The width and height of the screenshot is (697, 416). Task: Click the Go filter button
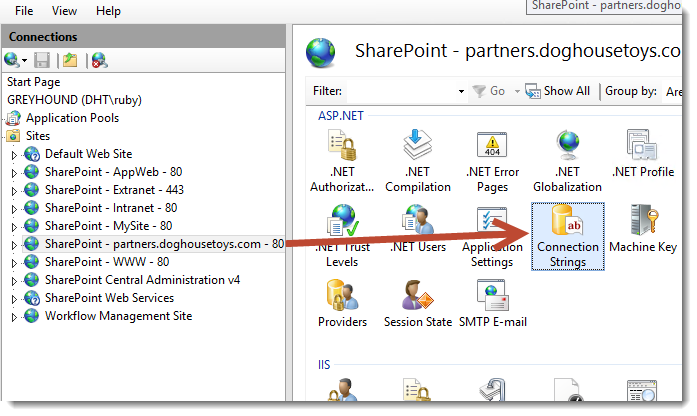[x=488, y=91]
